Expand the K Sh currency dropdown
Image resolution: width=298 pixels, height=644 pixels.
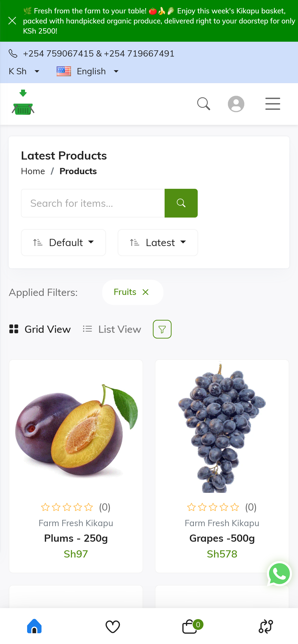(x=24, y=71)
